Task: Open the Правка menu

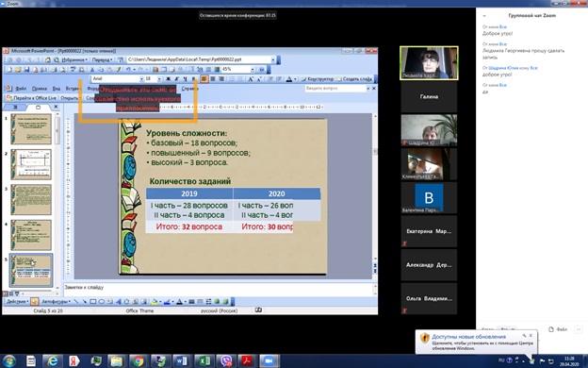Action: click(x=40, y=89)
